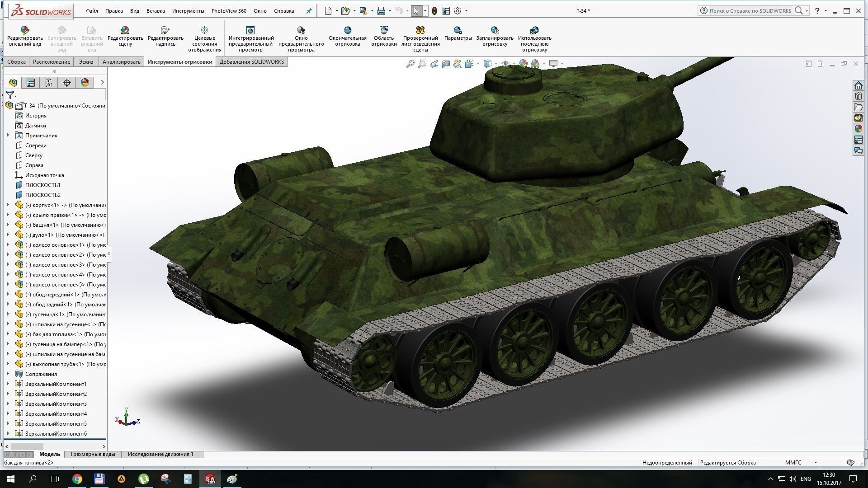Expand Сопряжения mates folder
868x488 pixels.
coord(8,374)
